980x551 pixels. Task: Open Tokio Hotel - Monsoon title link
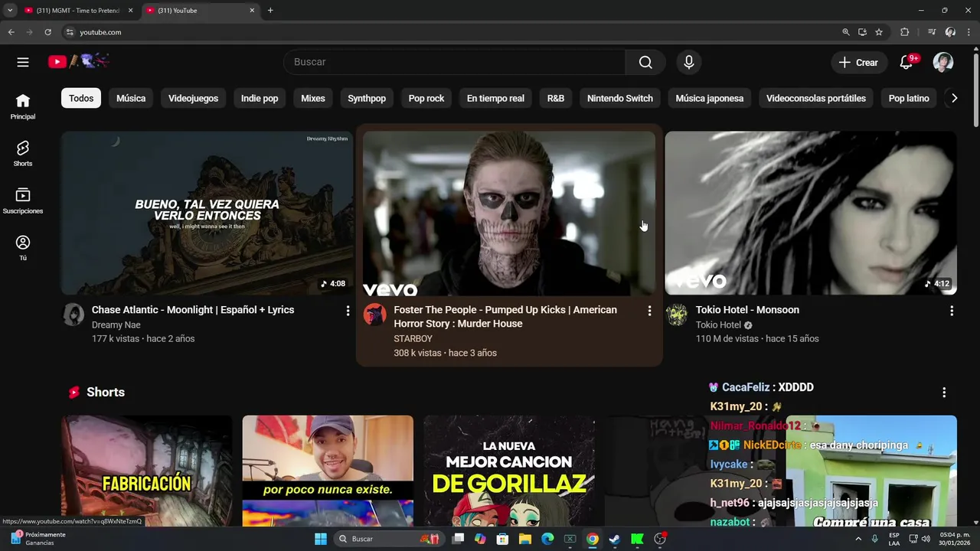click(x=747, y=310)
